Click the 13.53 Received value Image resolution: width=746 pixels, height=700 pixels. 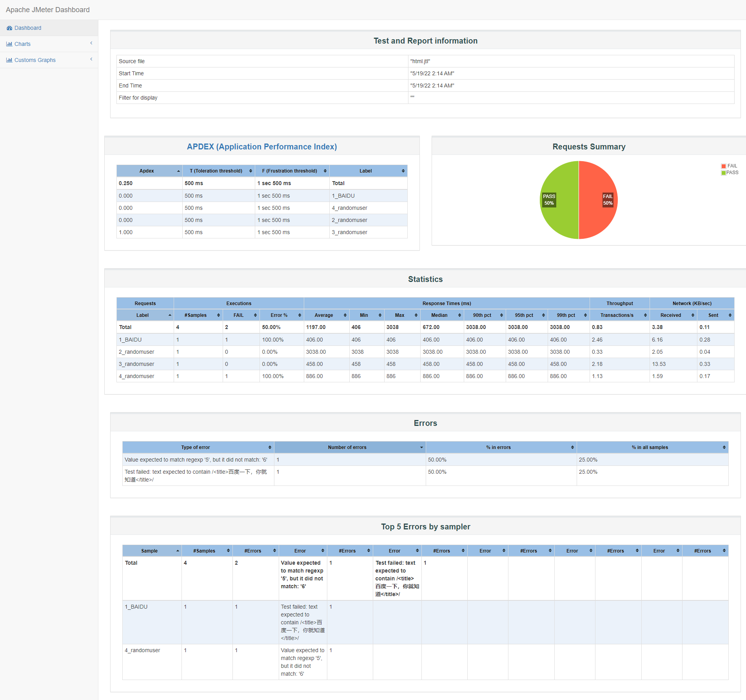pos(659,364)
